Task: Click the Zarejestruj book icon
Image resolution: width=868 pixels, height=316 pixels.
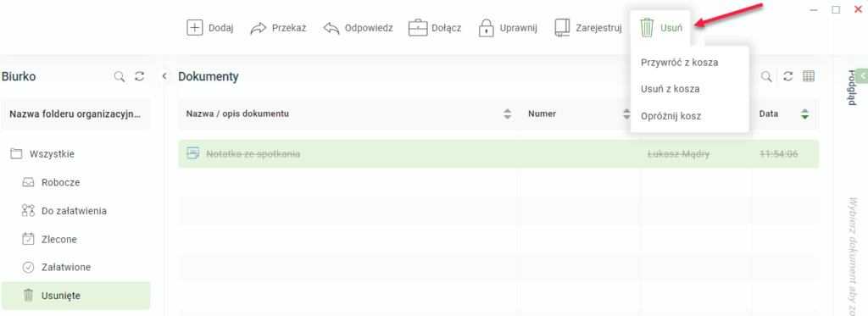Action: pos(563,28)
